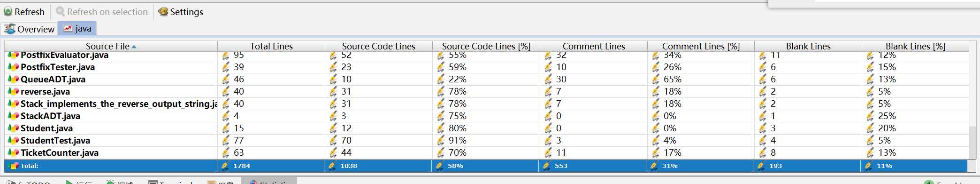
Task: Select the TicketCounter.java file name
Action: [x=60, y=152]
